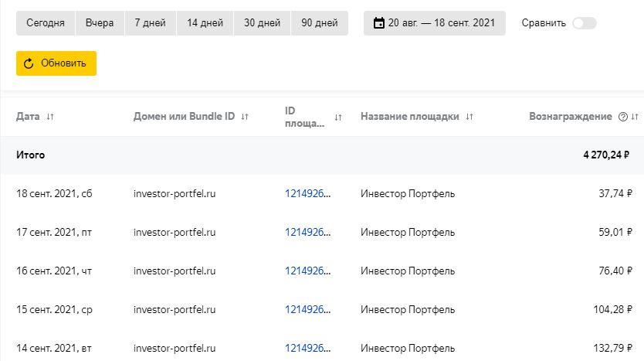Open site ID link for 15 сент. row
Viewport: 644px width, 361px height.
(x=307, y=310)
